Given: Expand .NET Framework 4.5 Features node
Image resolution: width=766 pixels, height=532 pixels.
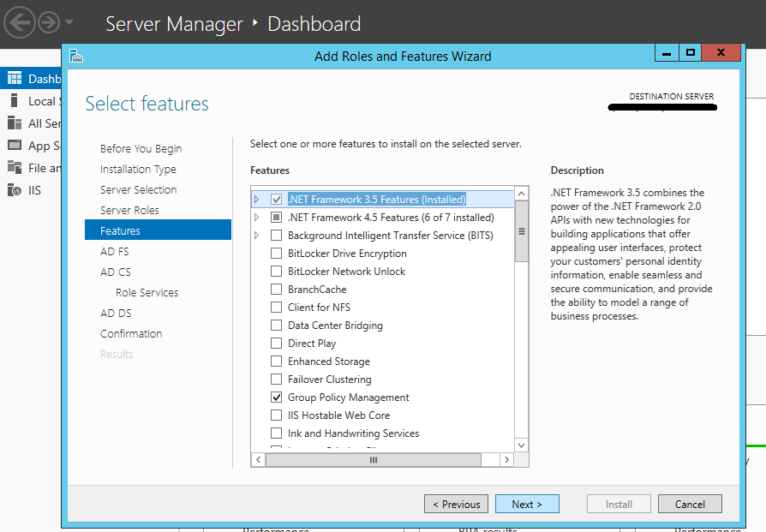Looking at the screenshot, I should click(256, 218).
